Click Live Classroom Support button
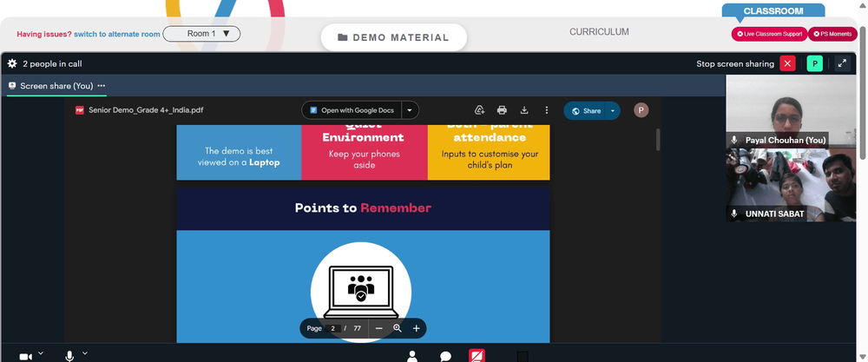Image resolution: width=868 pixels, height=362 pixels. (x=769, y=34)
